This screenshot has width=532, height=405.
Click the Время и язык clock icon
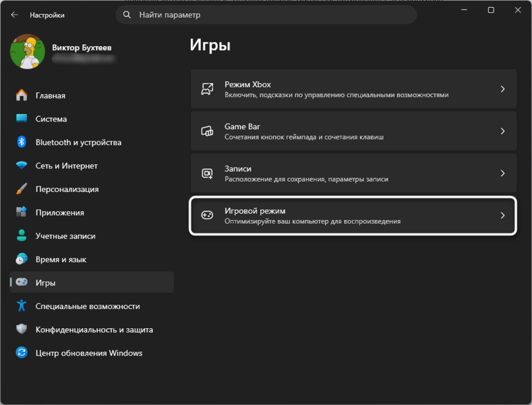[x=21, y=259]
